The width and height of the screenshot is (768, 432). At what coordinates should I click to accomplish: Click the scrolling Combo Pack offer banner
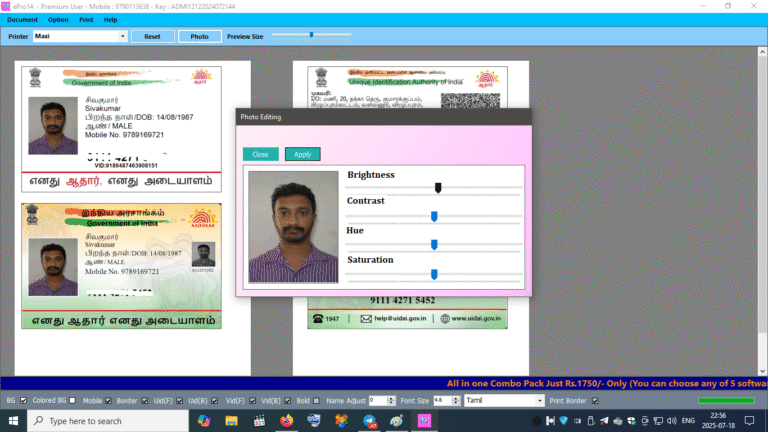click(x=606, y=383)
